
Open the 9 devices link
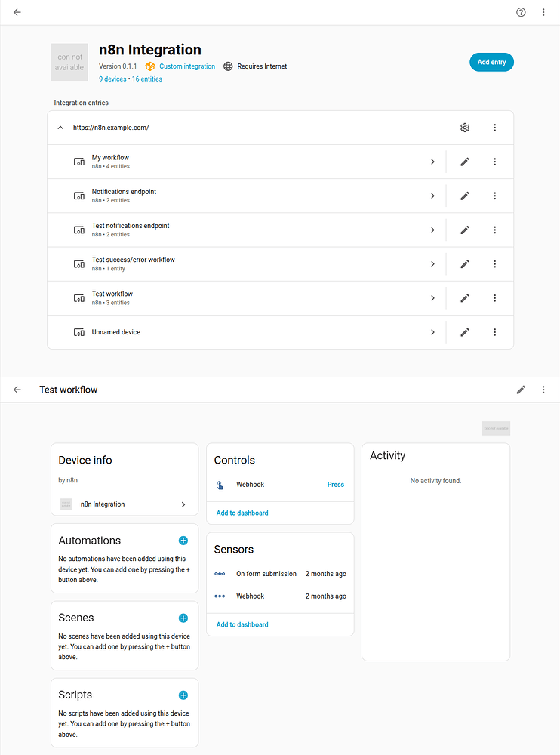point(112,79)
